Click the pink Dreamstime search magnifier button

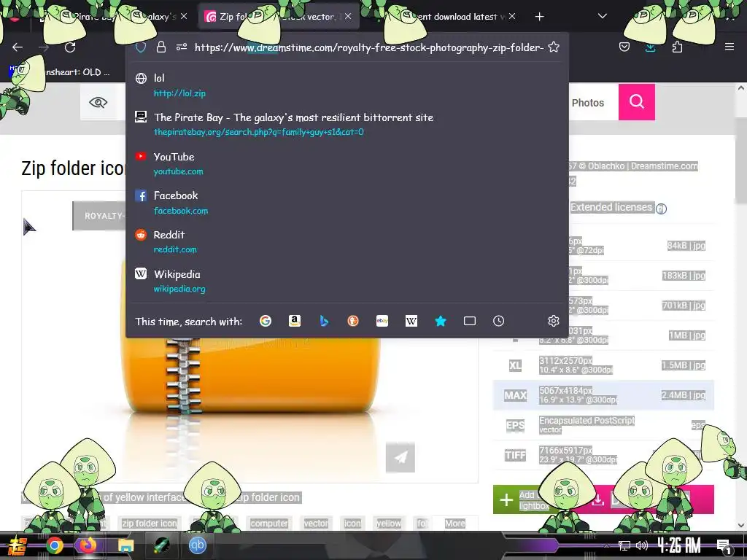pyautogui.click(x=636, y=102)
